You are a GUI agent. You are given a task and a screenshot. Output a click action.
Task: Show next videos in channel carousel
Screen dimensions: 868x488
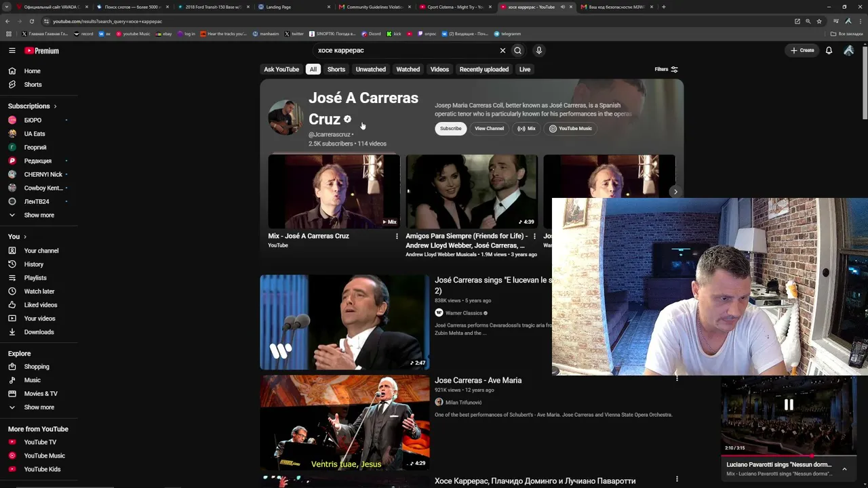[x=675, y=192]
